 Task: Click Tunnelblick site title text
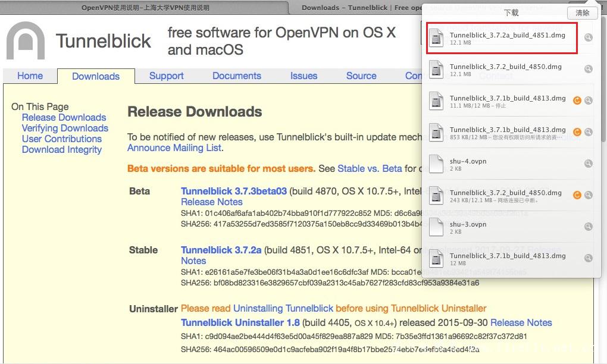(104, 41)
